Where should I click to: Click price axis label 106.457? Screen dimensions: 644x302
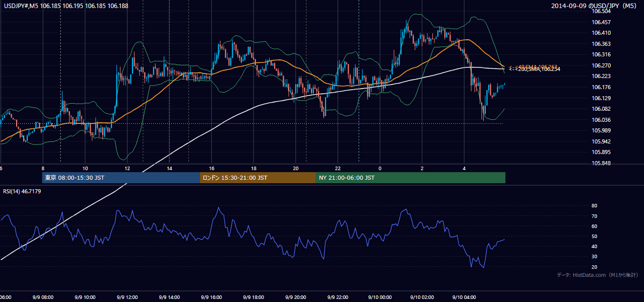pyautogui.click(x=601, y=22)
